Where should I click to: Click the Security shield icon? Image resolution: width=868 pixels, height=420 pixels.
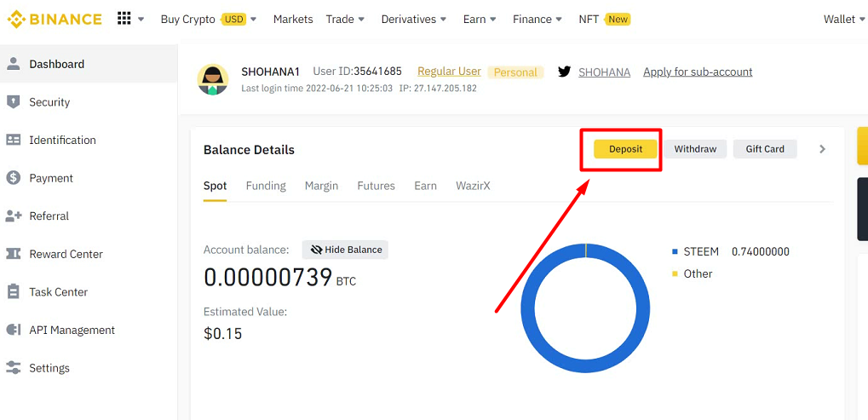click(x=14, y=102)
